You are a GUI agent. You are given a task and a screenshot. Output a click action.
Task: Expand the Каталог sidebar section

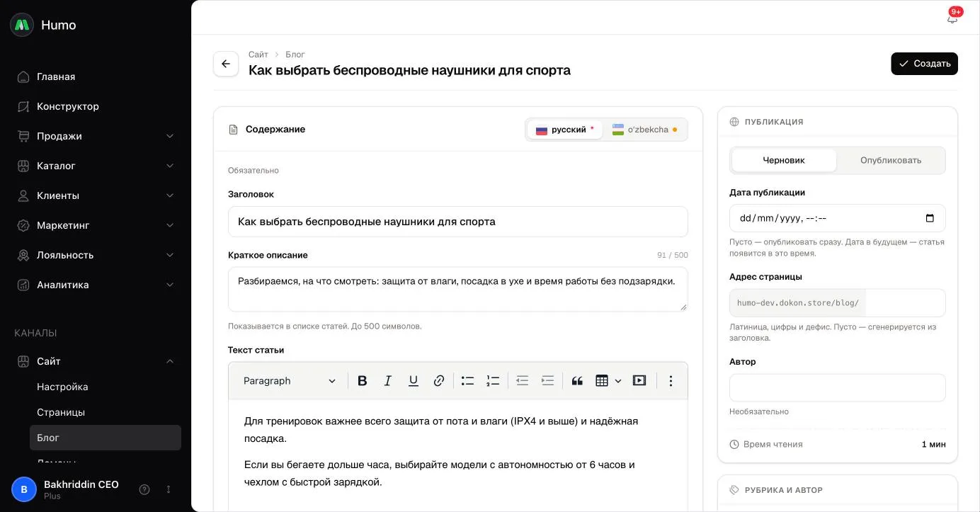click(x=96, y=166)
